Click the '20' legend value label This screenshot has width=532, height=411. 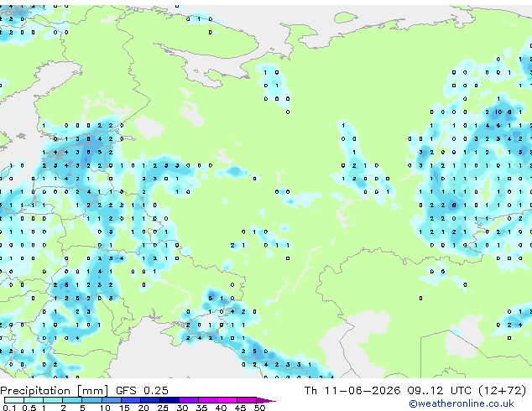(143, 408)
